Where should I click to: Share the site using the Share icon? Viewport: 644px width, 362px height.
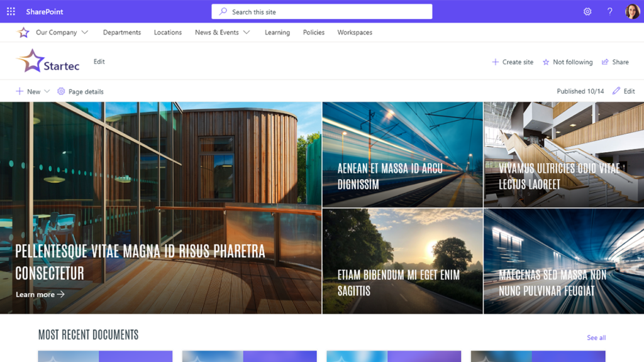click(615, 62)
